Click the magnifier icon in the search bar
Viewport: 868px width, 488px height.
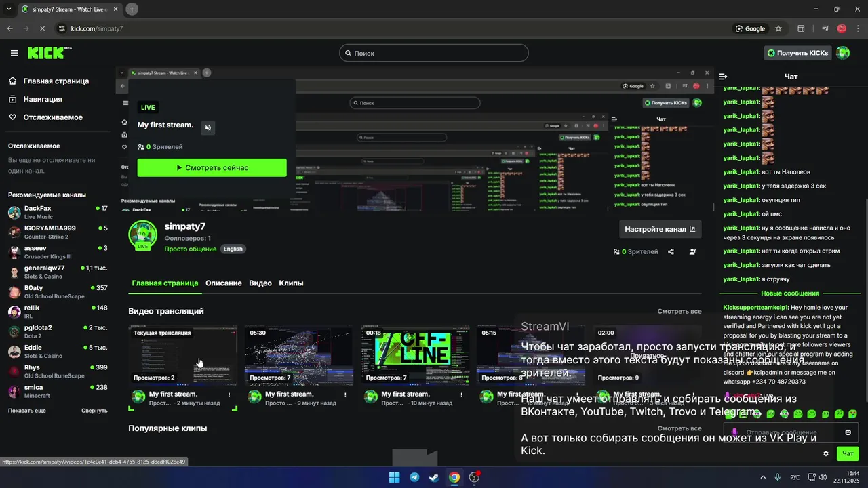(349, 53)
